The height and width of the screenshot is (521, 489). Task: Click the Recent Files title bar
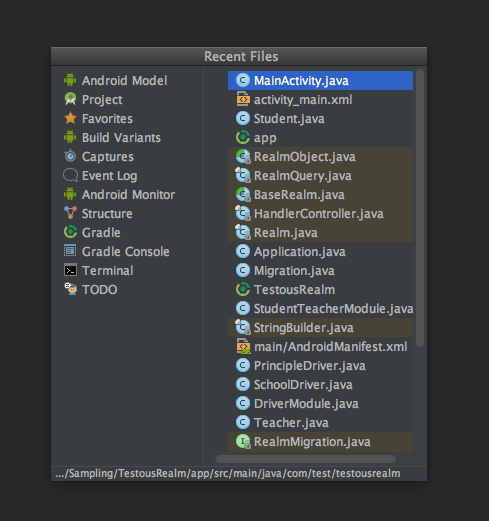239,56
